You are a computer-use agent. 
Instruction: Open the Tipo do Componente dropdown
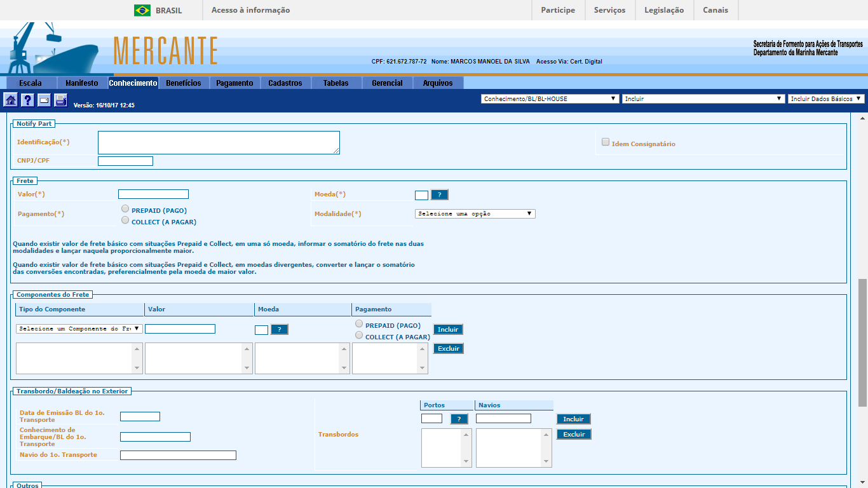click(x=79, y=329)
